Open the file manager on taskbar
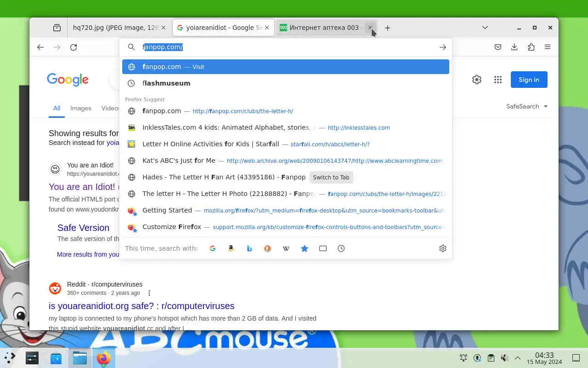 coord(80,357)
